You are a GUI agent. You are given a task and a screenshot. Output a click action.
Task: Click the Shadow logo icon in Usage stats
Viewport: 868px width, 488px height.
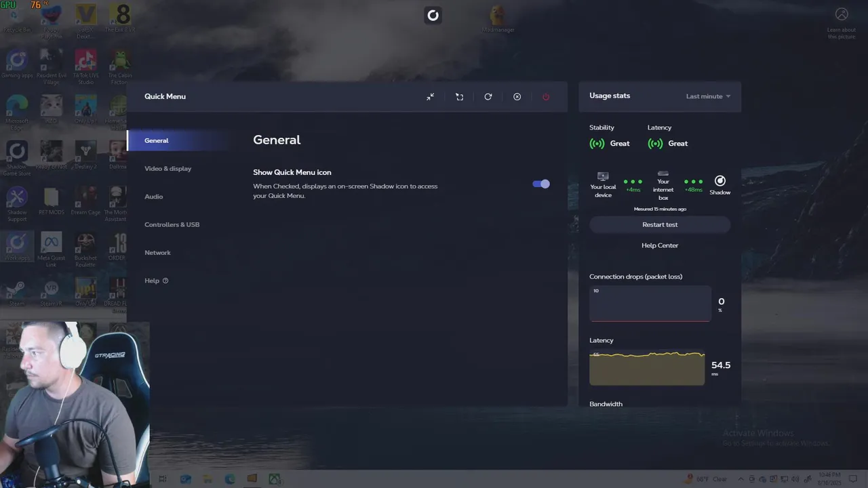coord(720,181)
